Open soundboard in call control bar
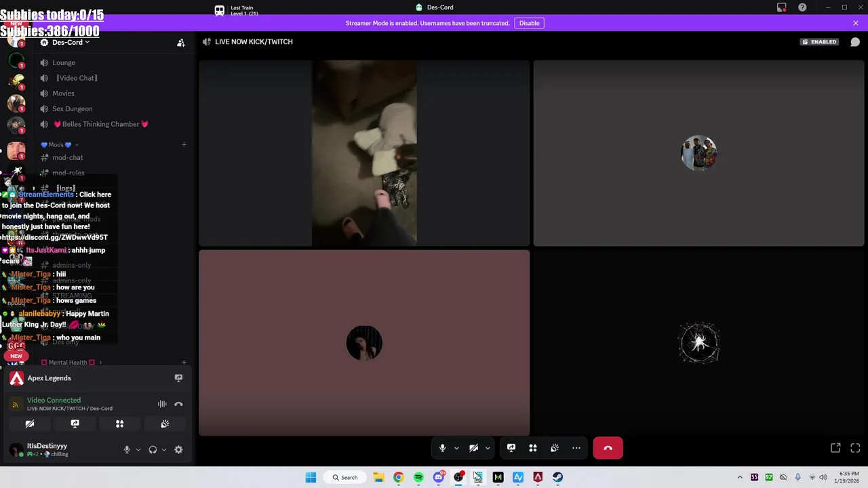 555,448
